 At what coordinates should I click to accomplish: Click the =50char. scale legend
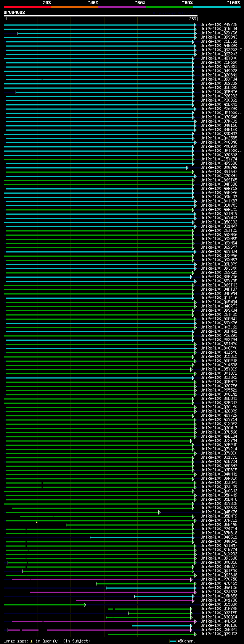click(x=183, y=641)
